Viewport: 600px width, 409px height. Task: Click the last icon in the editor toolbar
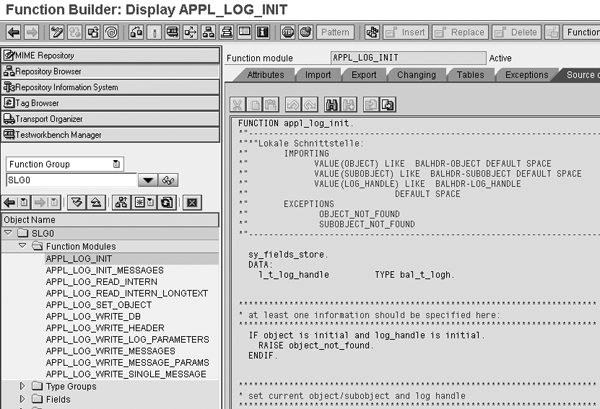coord(388,104)
